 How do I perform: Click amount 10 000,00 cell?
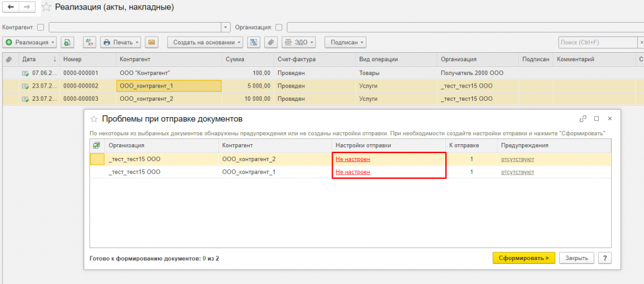[x=248, y=99]
